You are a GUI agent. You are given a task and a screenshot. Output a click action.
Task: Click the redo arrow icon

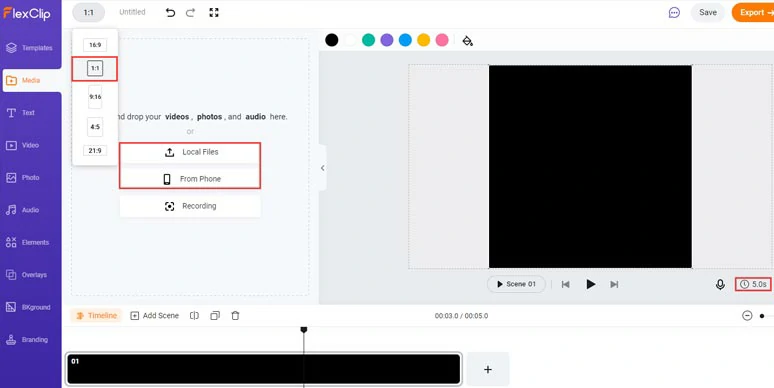(191, 13)
